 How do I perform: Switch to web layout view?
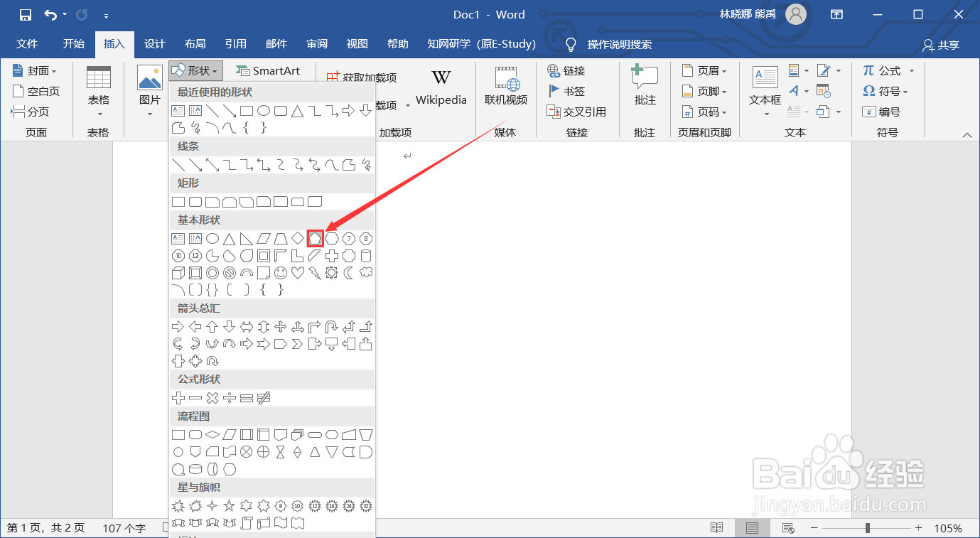[787, 528]
